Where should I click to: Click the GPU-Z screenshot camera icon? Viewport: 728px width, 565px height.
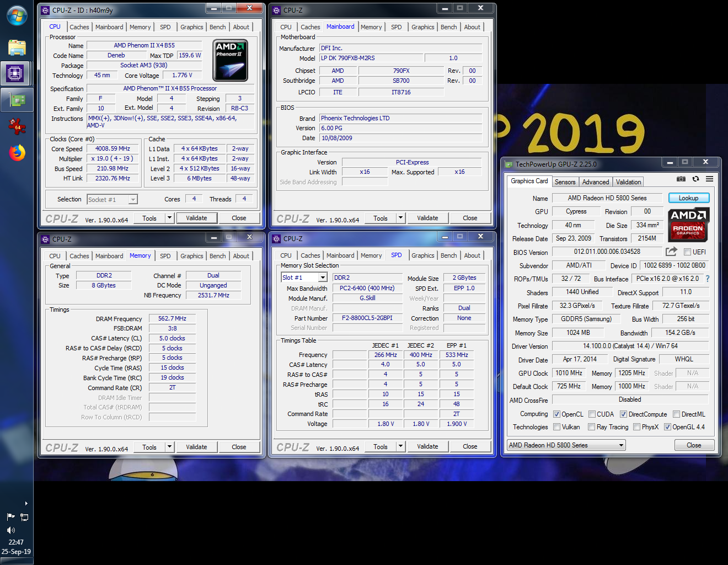(681, 179)
